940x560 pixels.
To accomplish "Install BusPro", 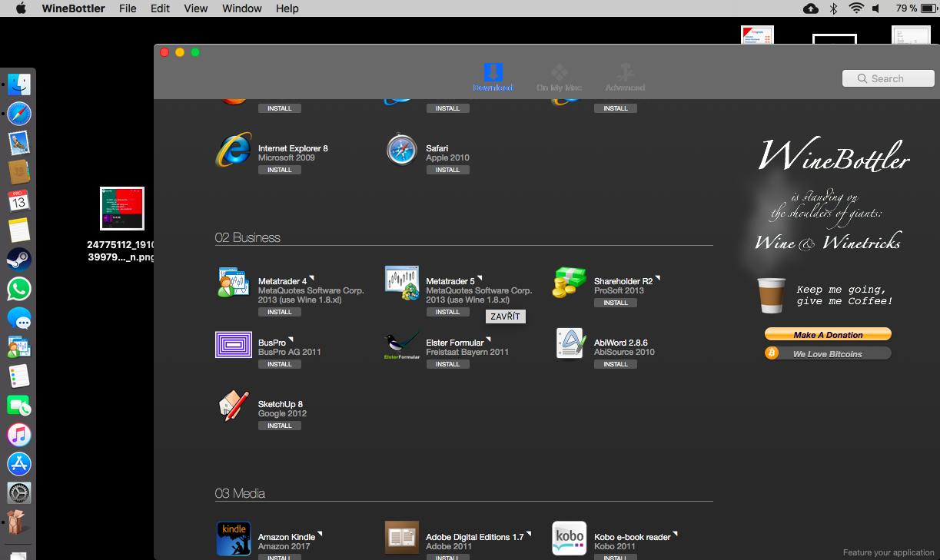I will click(280, 364).
